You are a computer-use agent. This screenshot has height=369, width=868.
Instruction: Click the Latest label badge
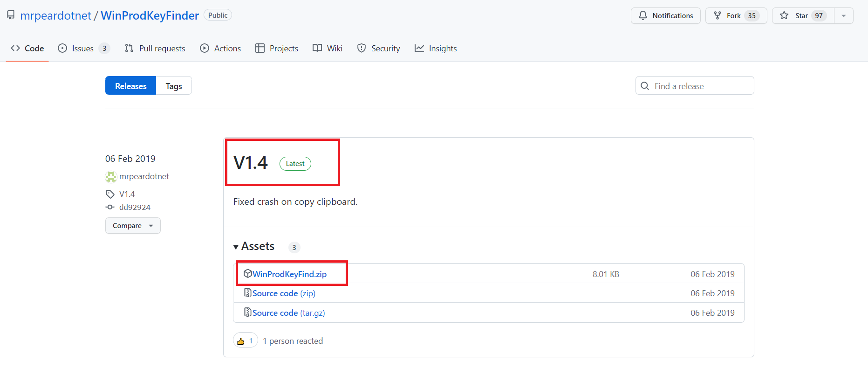pyautogui.click(x=295, y=164)
